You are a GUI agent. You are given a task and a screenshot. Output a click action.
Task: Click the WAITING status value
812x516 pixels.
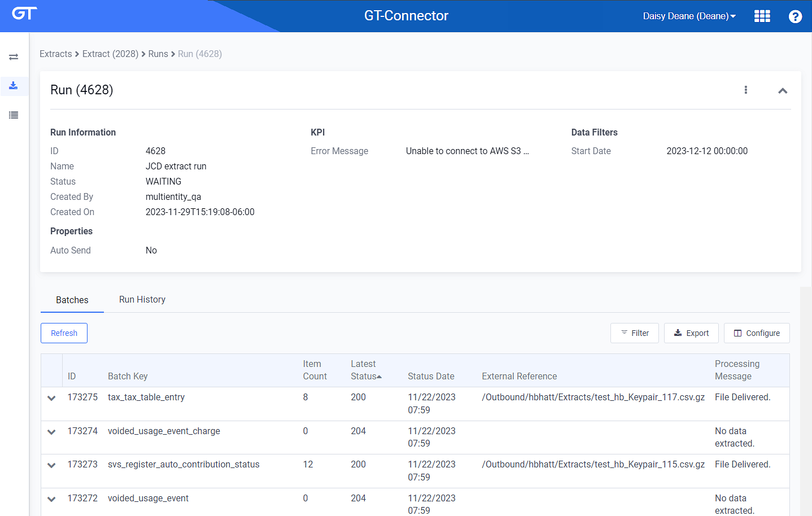(x=163, y=181)
